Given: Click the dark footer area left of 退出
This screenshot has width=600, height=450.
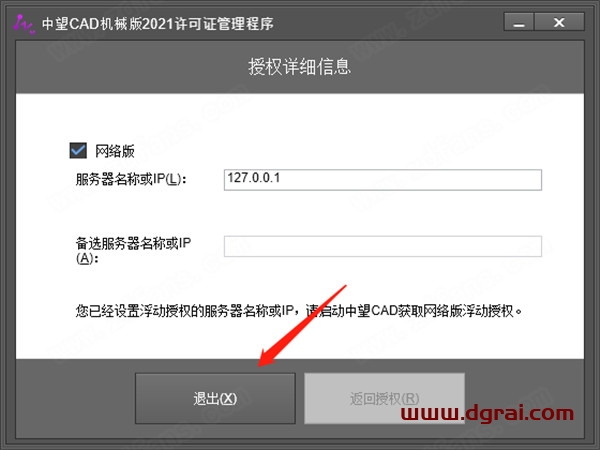Looking at the screenshot, I should (75, 398).
